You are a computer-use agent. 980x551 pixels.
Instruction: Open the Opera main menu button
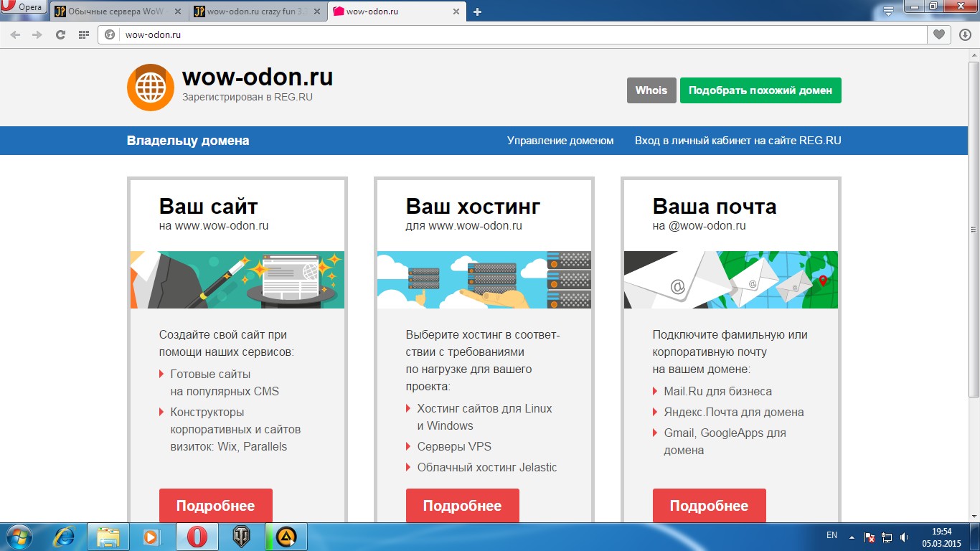[x=24, y=8]
